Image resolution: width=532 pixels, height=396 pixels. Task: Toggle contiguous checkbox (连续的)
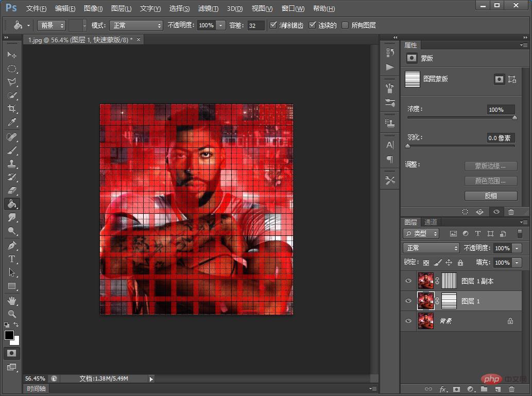point(312,25)
